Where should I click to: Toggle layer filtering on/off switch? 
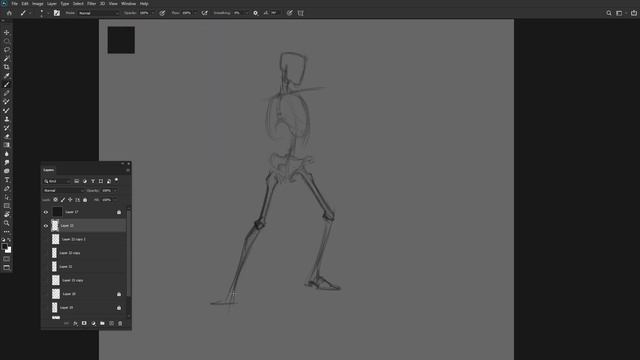pyautogui.click(x=116, y=180)
